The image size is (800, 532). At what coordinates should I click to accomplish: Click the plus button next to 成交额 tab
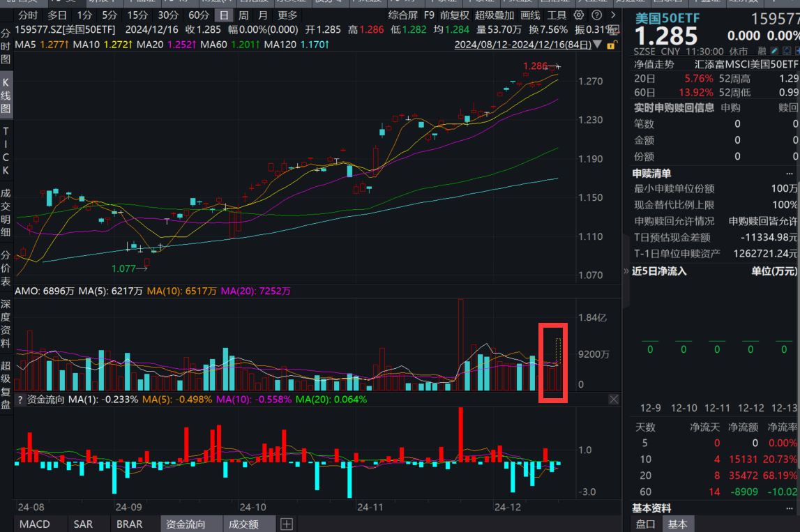click(286, 524)
